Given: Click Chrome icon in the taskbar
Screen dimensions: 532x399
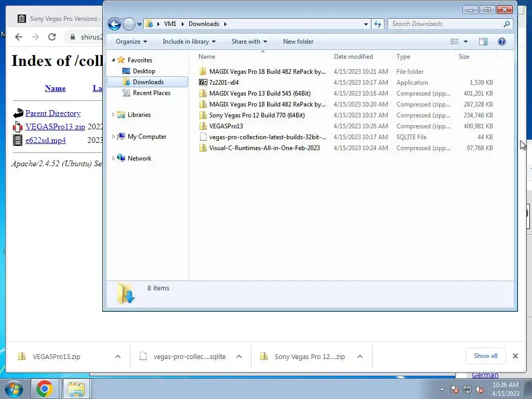Looking at the screenshot, I should coord(45,389).
